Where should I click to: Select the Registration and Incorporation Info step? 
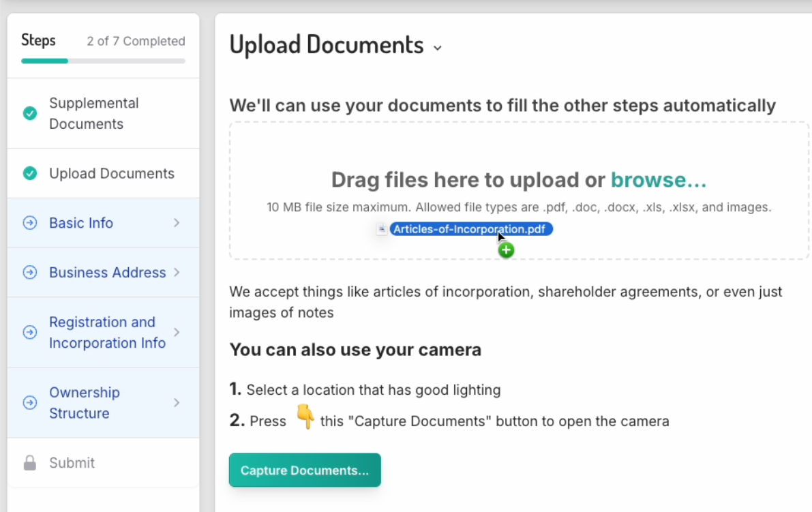[x=107, y=332]
